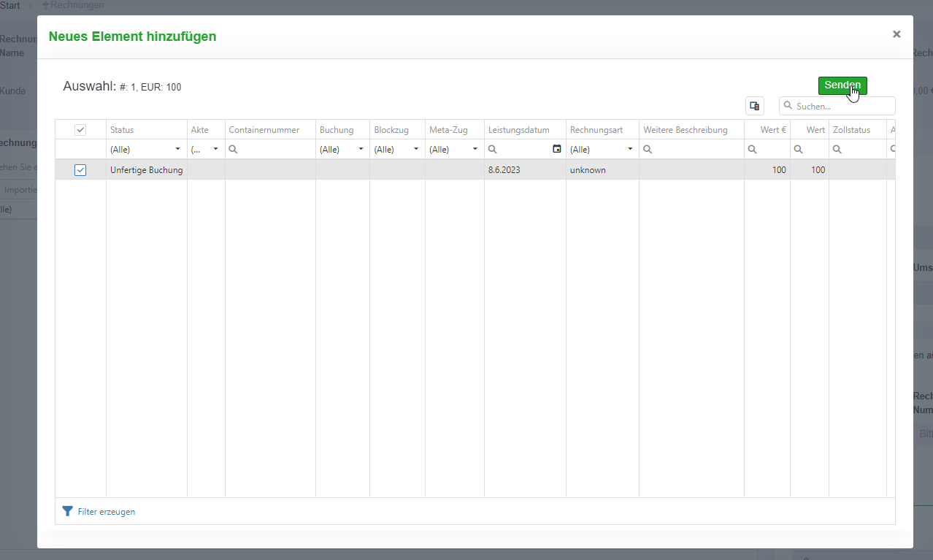The image size is (933, 560).
Task: Open the Rechnungsart filter dropdown
Action: pos(630,149)
